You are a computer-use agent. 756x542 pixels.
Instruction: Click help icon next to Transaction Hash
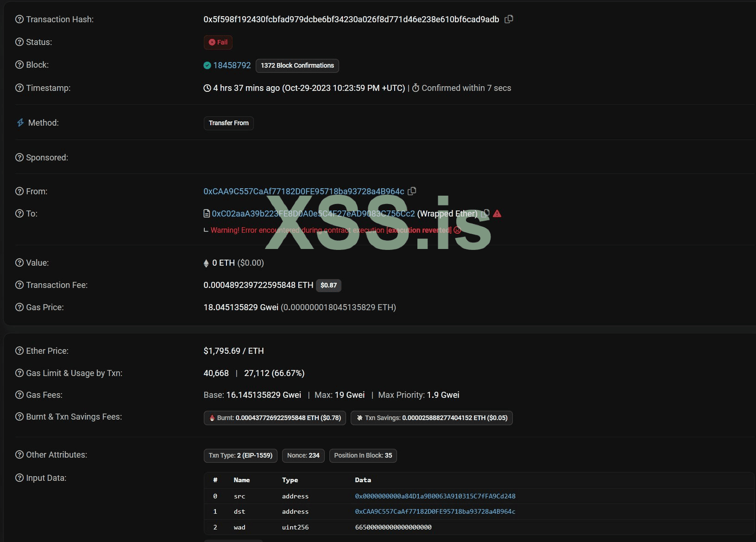19,19
